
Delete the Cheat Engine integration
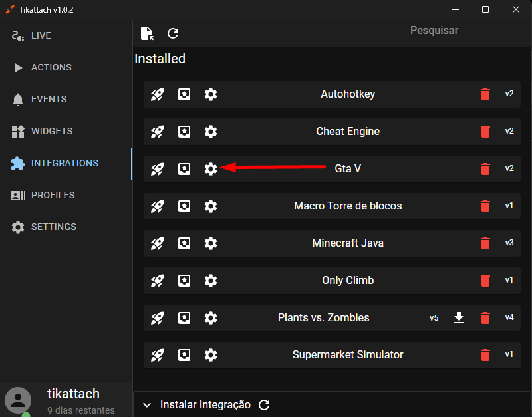(x=485, y=132)
